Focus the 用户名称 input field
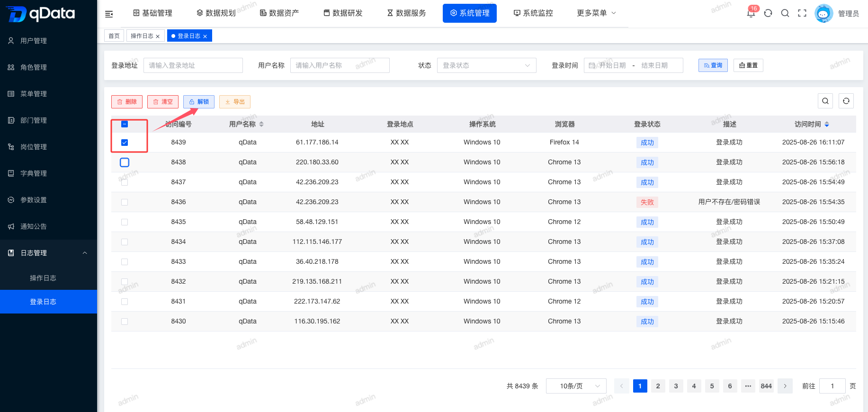 (x=340, y=65)
